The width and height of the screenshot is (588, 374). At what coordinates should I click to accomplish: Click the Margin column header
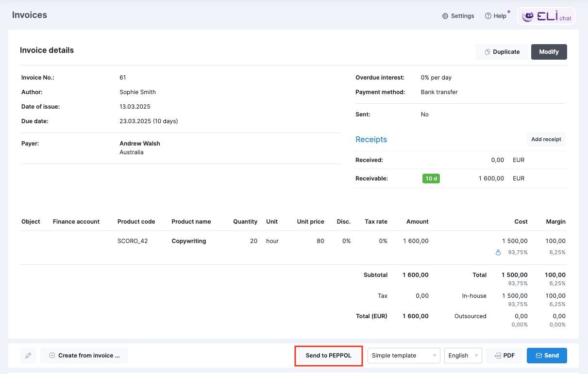[555, 222]
